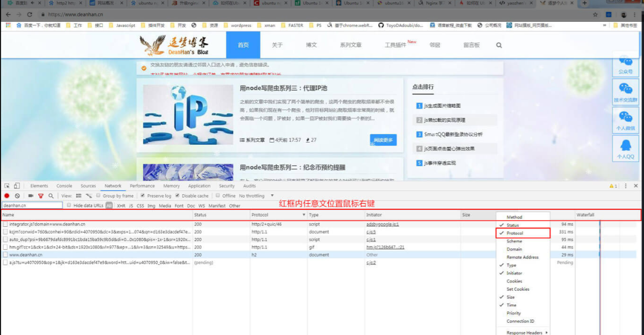644x335 pixels.
Task: Open the No throttling dropdown
Action: tap(256, 196)
